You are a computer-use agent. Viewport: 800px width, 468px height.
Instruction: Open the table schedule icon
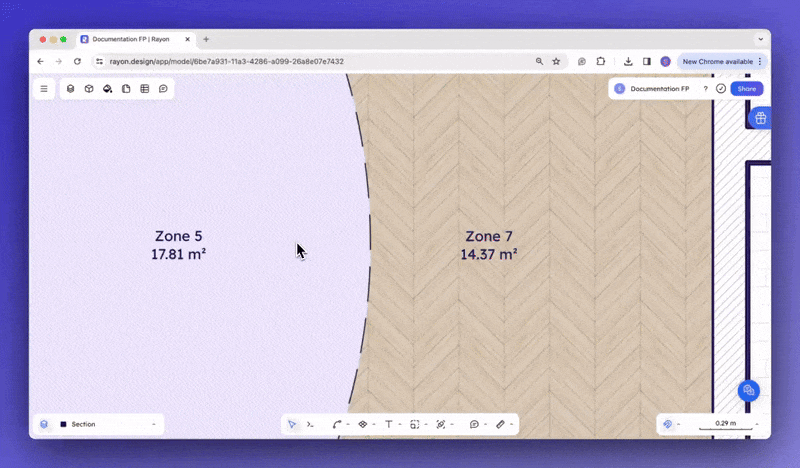click(x=144, y=89)
